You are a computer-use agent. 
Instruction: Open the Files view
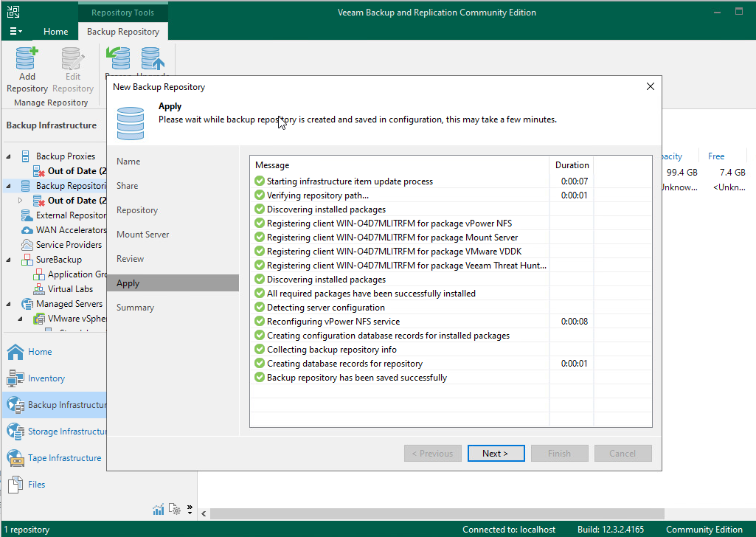36,485
